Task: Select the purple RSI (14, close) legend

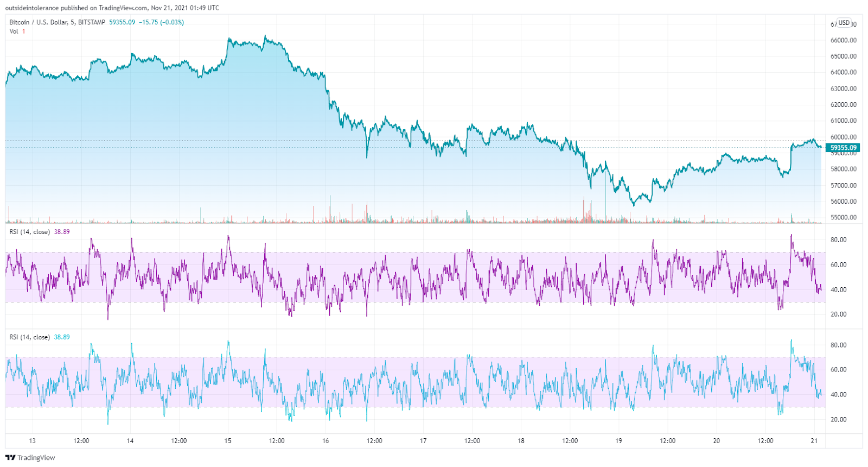Action: (30, 232)
